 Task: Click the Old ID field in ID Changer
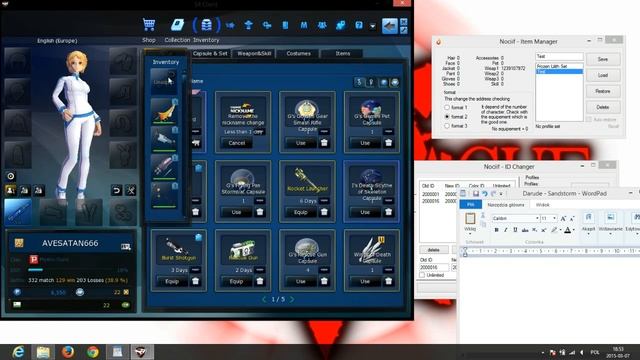click(x=434, y=267)
